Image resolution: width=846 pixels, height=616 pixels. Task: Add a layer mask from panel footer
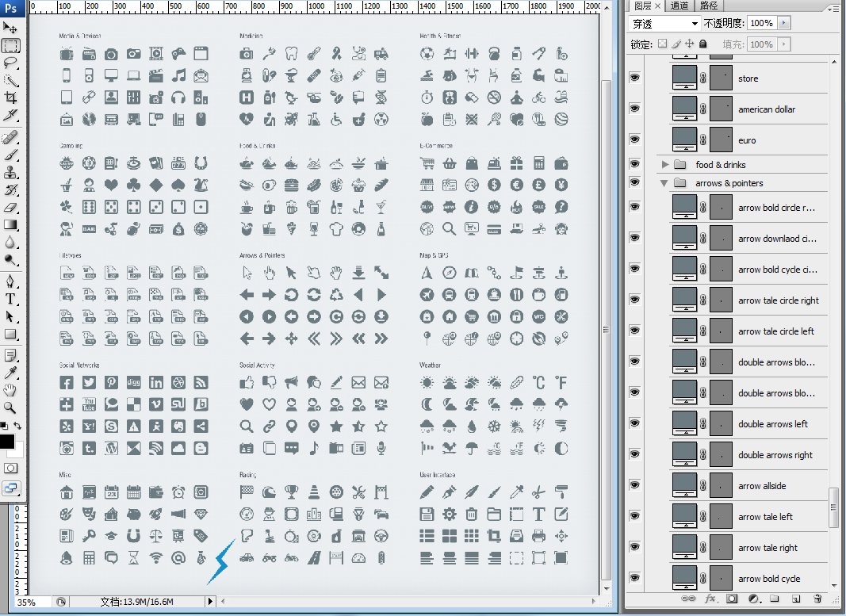[732, 598]
